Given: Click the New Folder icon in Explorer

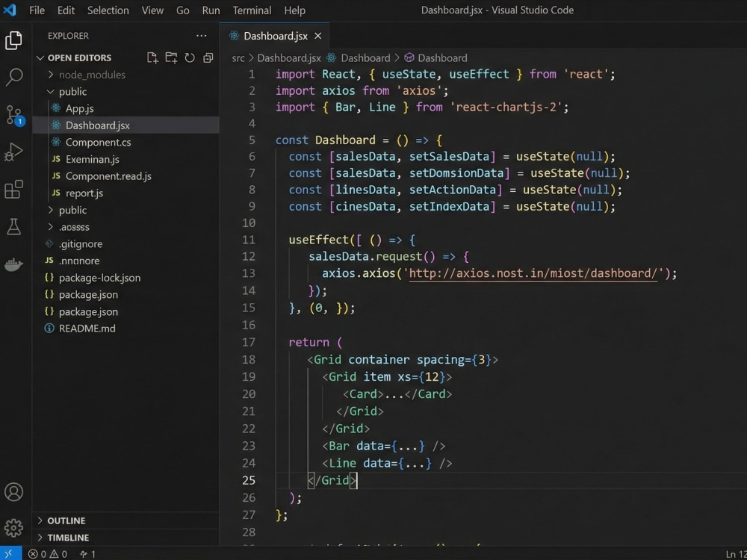Looking at the screenshot, I should coord(171,57).
